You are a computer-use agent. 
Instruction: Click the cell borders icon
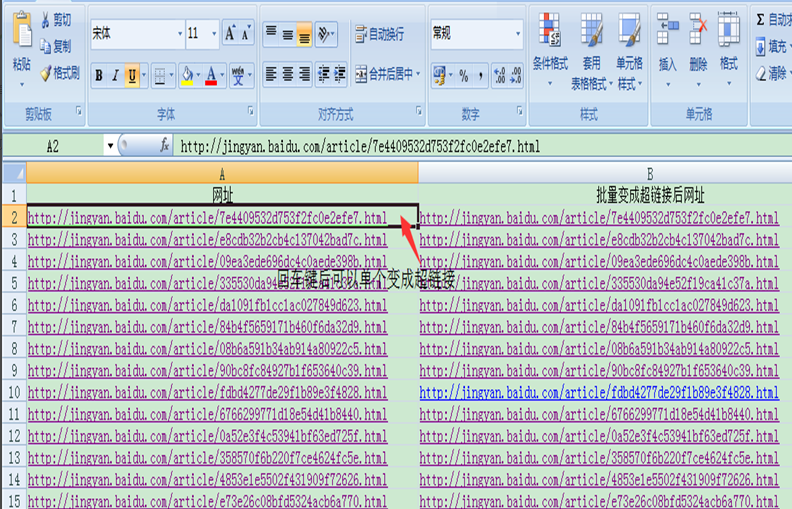tap(160, 76)
